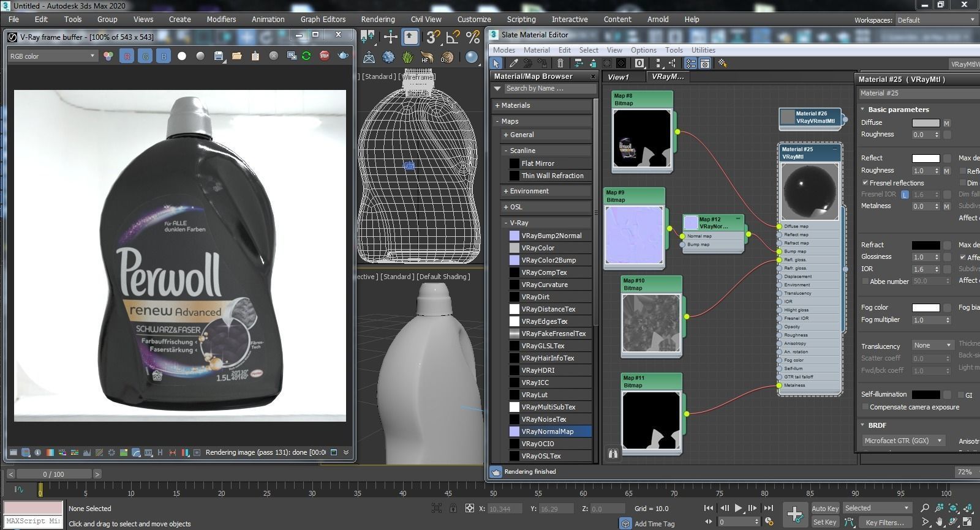Toggle the Abbe number checkbox
Screen dimensions: 980x530
(865, 281)
